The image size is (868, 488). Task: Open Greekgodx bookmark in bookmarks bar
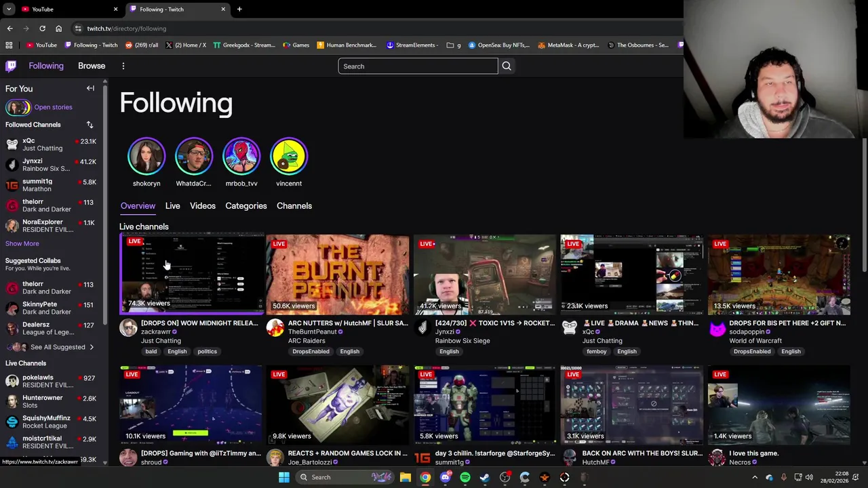tap(244, 45)
